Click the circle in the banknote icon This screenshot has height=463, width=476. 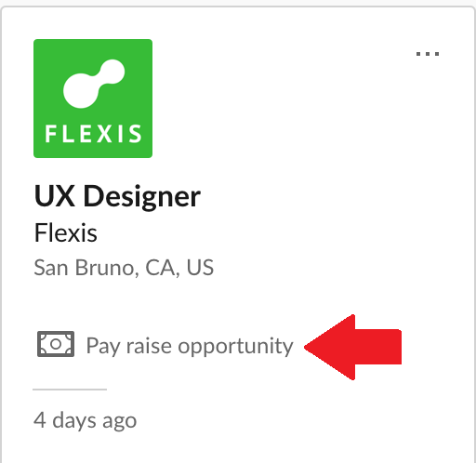(x=56, y=344)
